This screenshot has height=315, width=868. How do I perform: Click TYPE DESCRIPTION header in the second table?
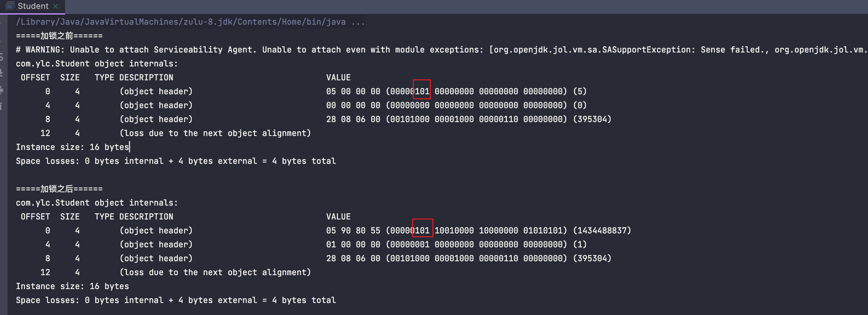click(134, 217)
